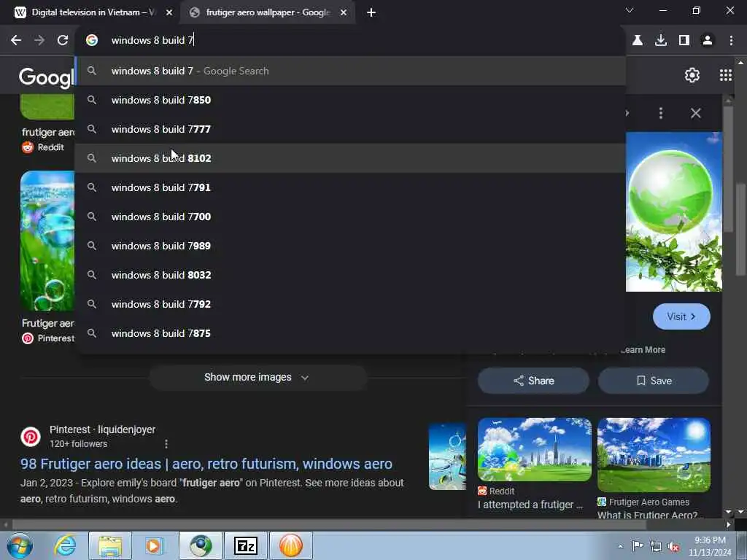Select suggestion windows 8 build 7777
This screenshot has width=747, height=560.
[350, 129]
